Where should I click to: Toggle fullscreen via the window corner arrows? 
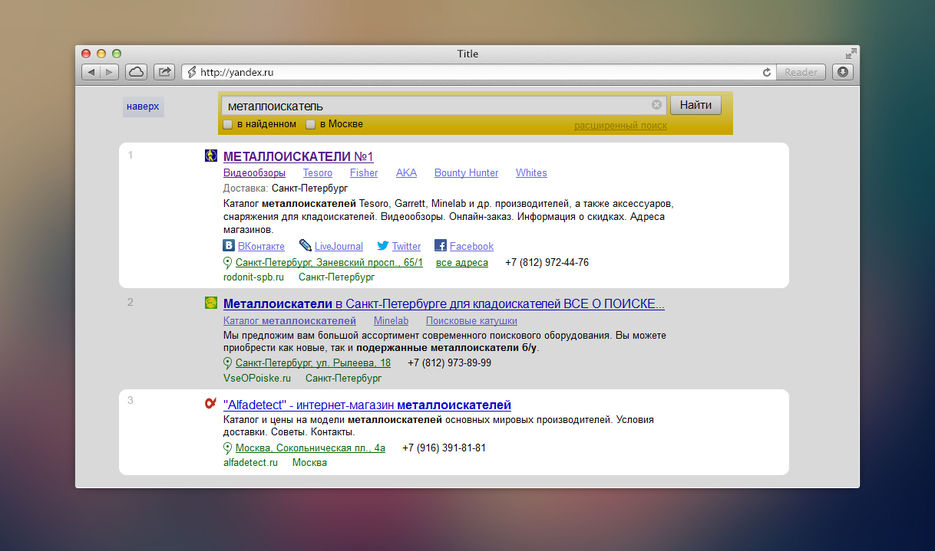851,54
